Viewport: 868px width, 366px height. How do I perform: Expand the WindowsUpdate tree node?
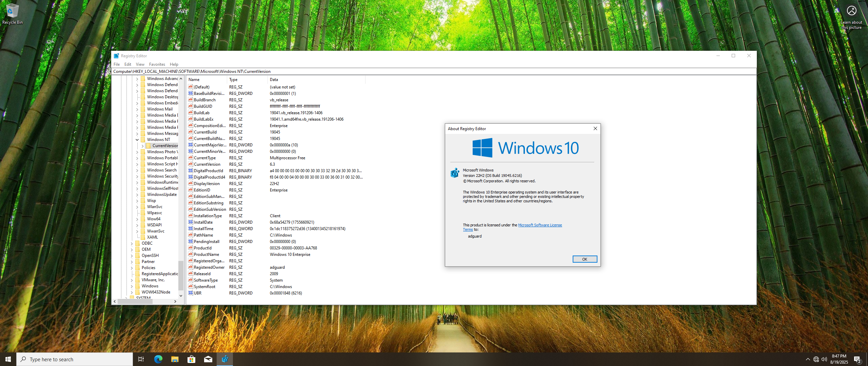click(x=137, y=195)
